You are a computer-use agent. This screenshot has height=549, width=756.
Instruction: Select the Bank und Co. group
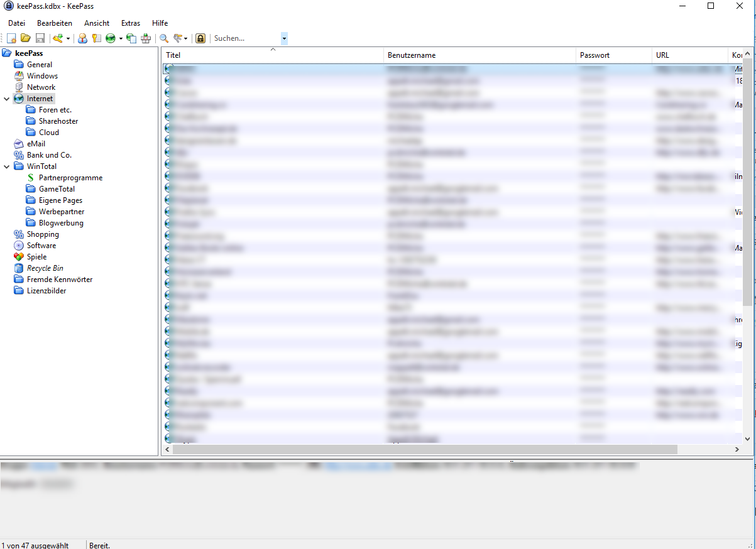click(49, 155)
